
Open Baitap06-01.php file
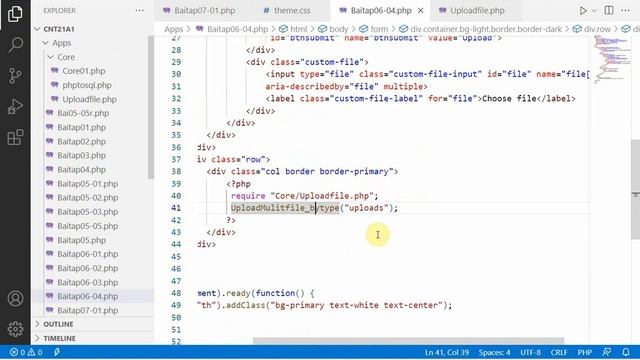pos(87,254)
